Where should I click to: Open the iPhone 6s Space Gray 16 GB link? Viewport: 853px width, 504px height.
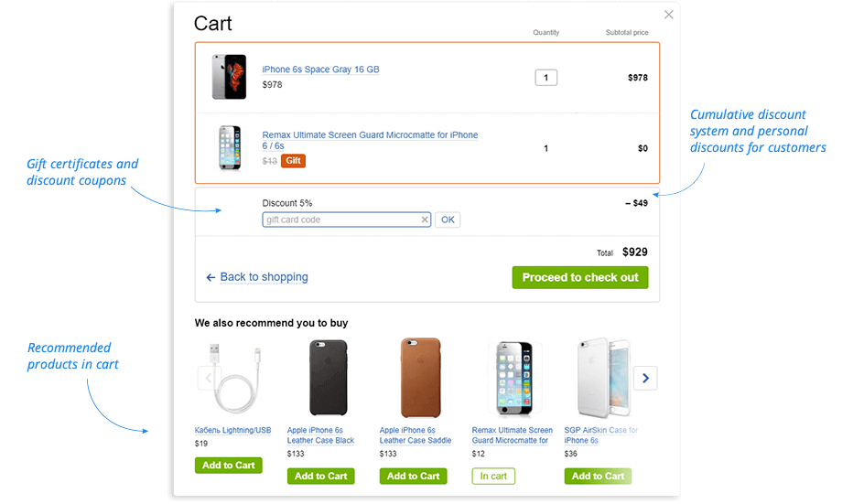[x=320, y=70]
